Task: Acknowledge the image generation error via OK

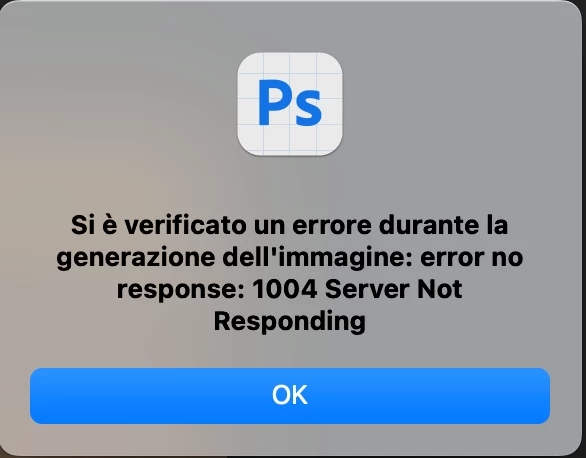Action: (x=290, y=396)
